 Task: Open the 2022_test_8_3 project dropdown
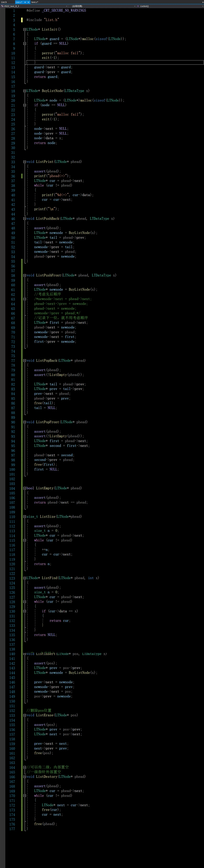34,6
